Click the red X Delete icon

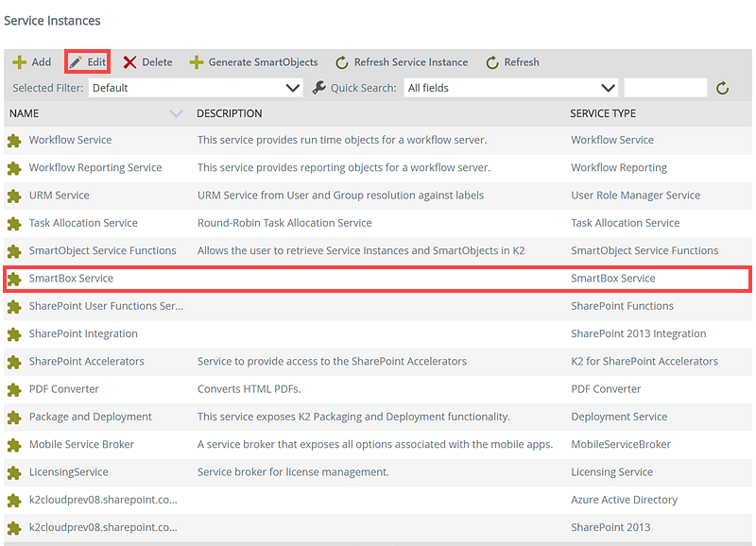point(129,62)
